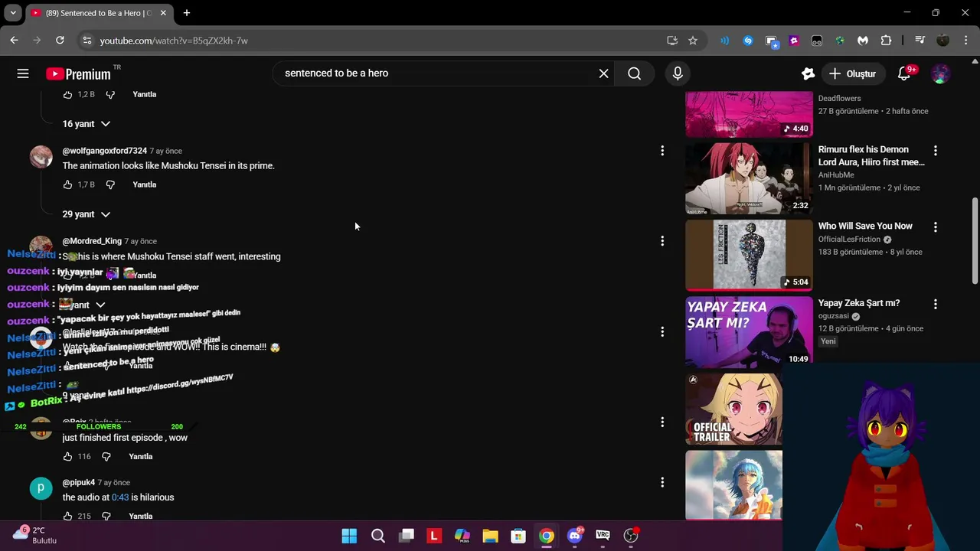Select the Sentenced to Be a Hero tab
This screenshot has width=980, height=551.
click(98, 13)
